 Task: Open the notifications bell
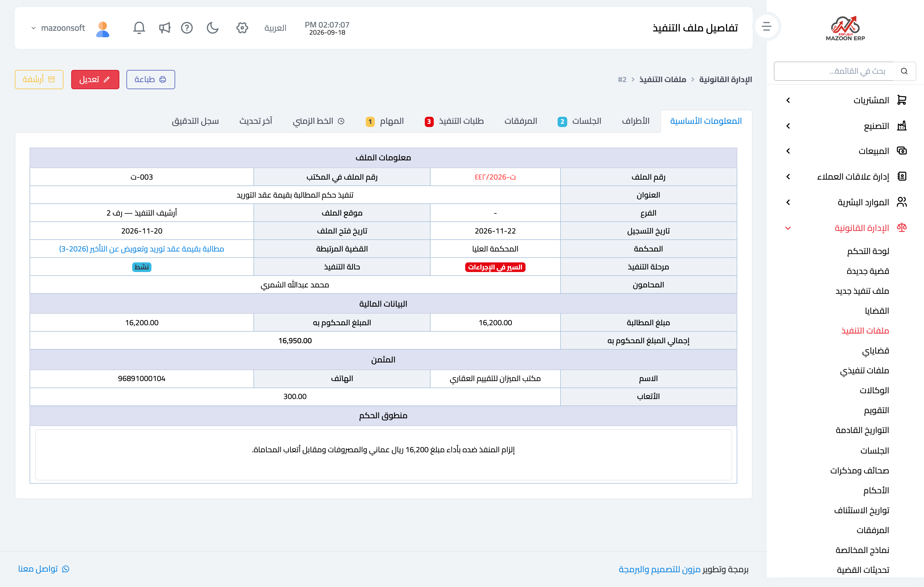pyautogui.click(x=139, y=28)
